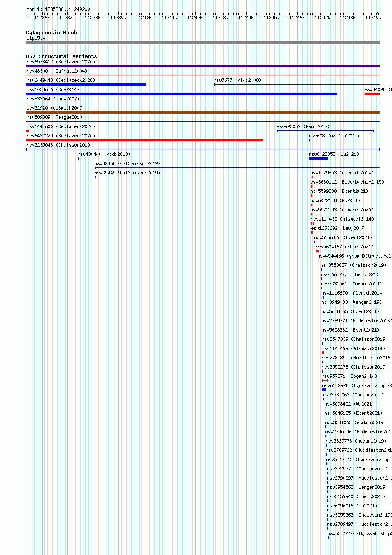Open variant nsv3235048 (Chaisson2019) link
This screenshot has height=555, width=392.
coord(59,145)
